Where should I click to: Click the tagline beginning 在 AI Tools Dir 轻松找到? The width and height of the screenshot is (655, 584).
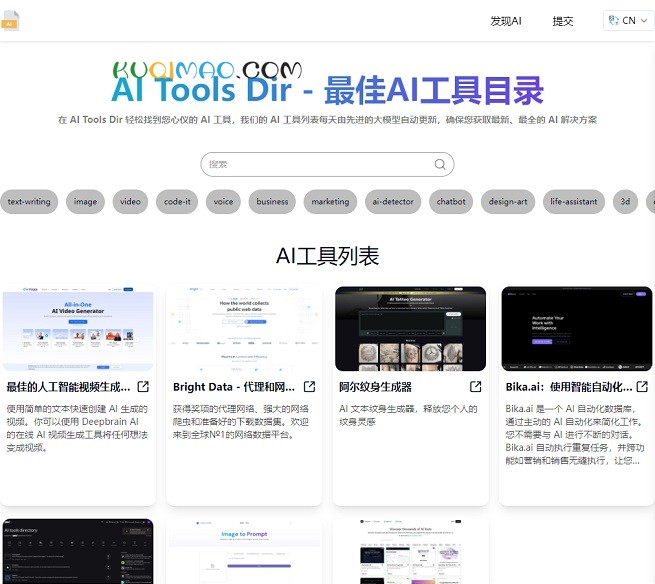(x=327, y=120)
